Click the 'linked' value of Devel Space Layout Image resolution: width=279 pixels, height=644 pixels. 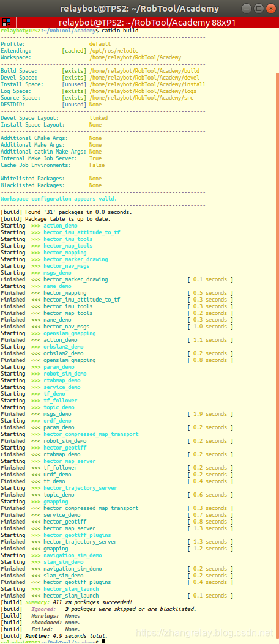99,118
